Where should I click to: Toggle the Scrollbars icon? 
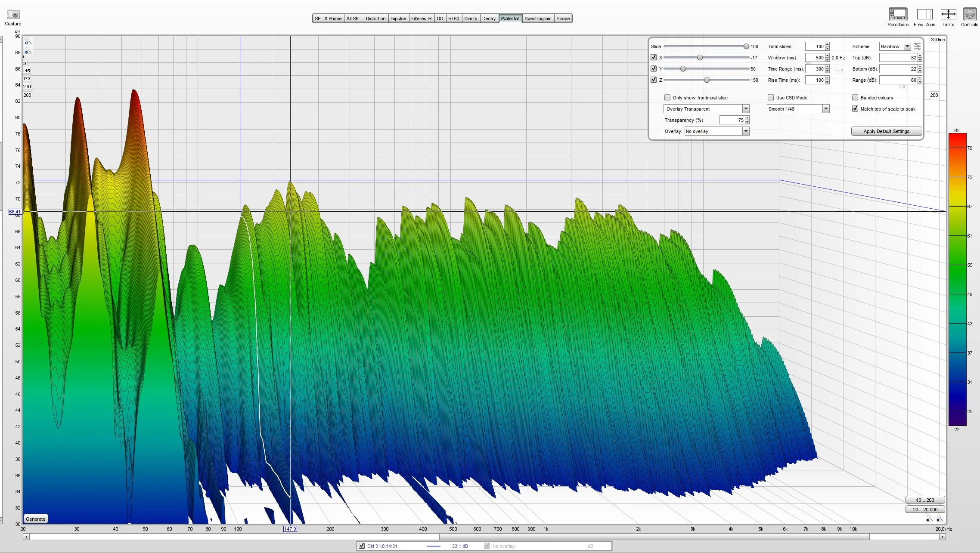[898, 14]
